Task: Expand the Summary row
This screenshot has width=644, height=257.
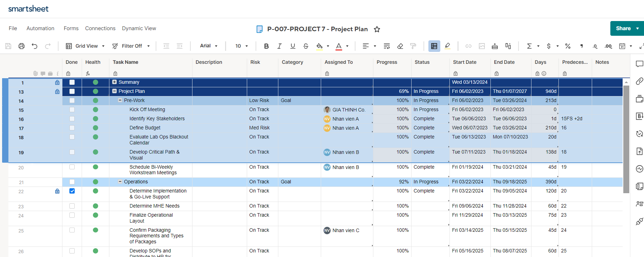Action: (x=114, y=82)
